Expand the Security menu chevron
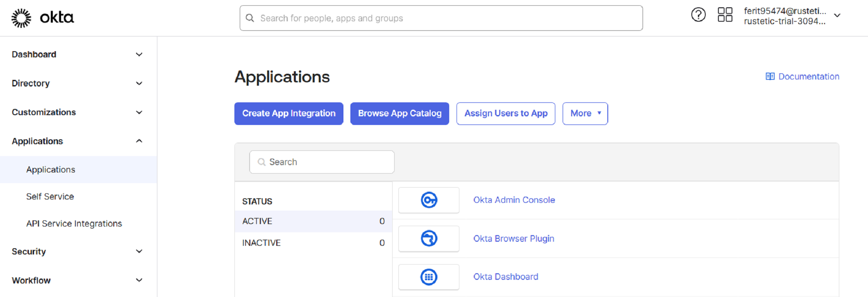This screenshot has width=868, height=297. tap(139, 252)
